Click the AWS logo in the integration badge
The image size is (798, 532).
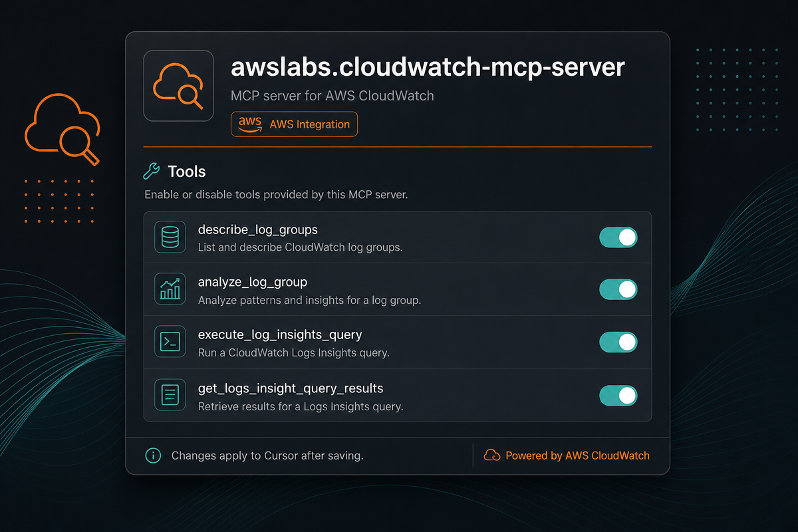[250, 124]
